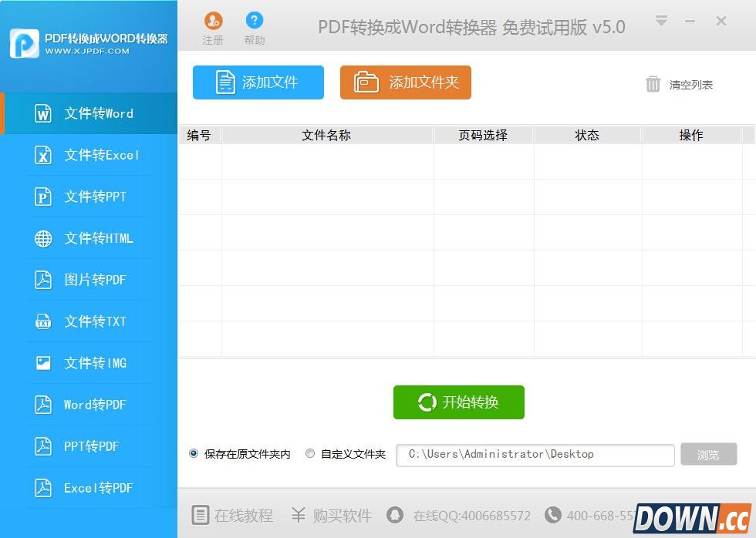Enable the 自定义文件夹 output option
The height and width of the screenshot is (538, 756).
coord(309,453)
